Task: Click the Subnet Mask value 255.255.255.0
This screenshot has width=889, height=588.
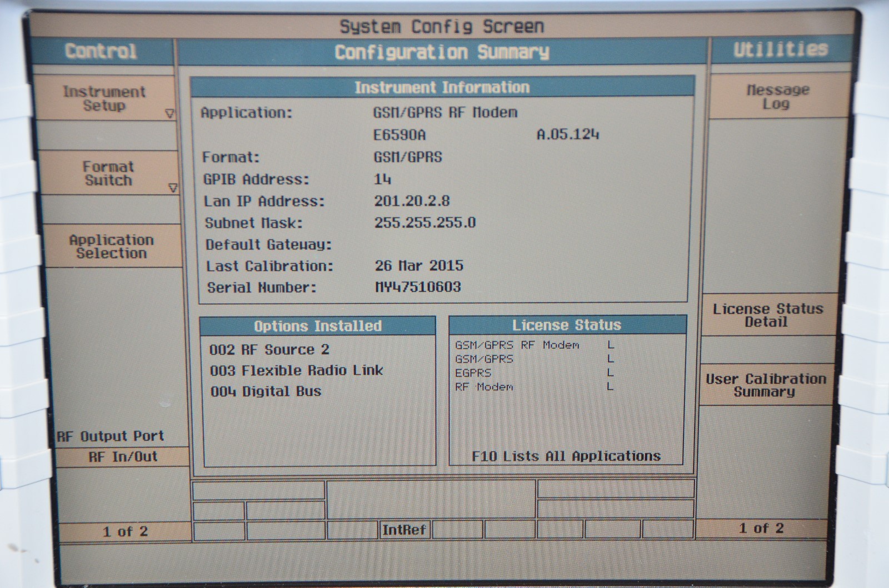Action: pyautogui.click(x=424, y=223)
